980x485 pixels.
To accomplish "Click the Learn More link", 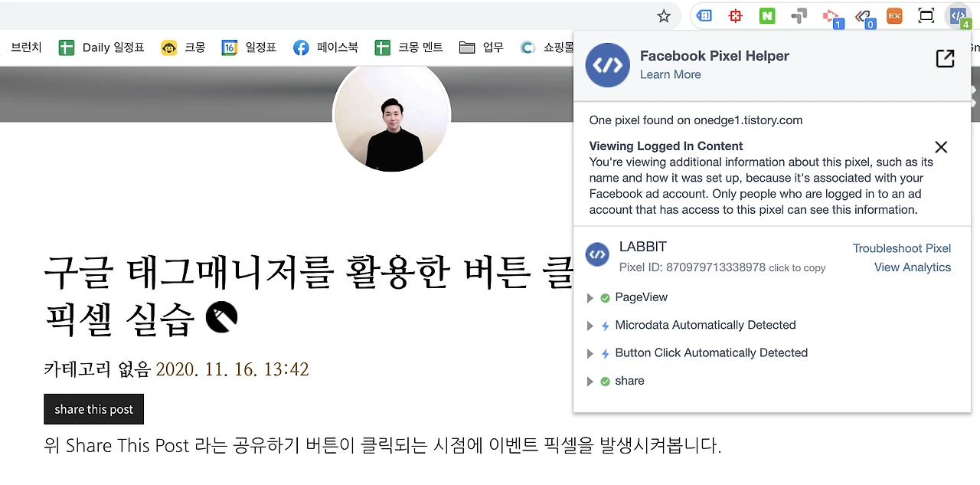I will click(671, 74).
